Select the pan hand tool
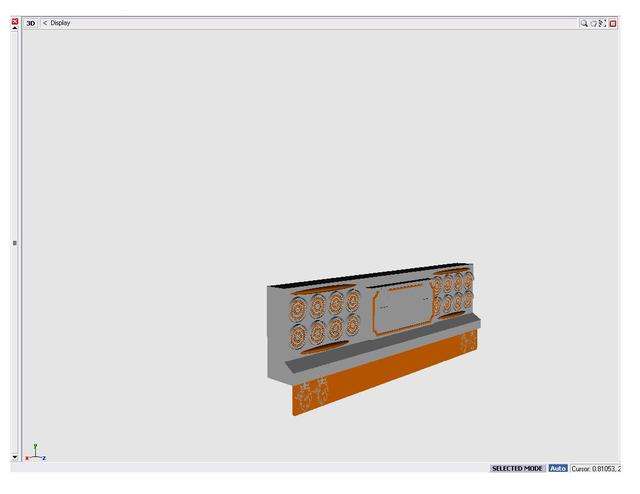The width and height of the screenshot is (640, 494). pos(593,24)
